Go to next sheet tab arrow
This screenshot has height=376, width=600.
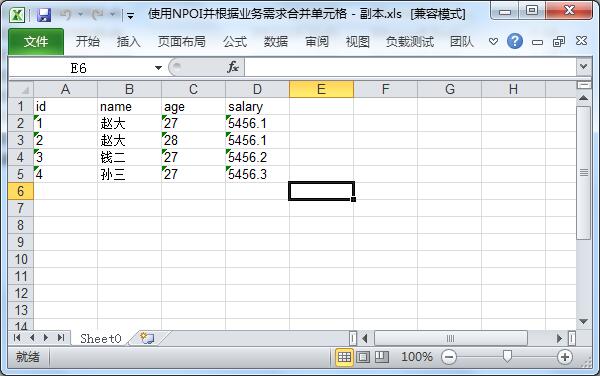click(x=46, y=338)
